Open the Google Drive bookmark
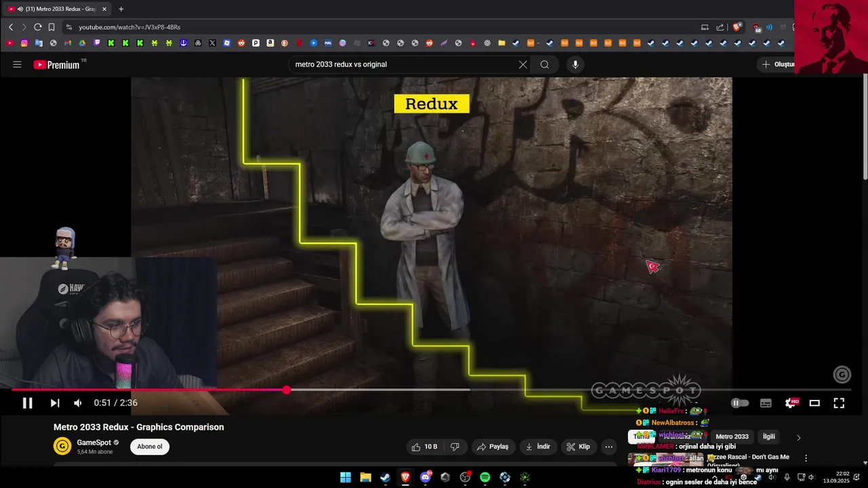 click(83, 43)
